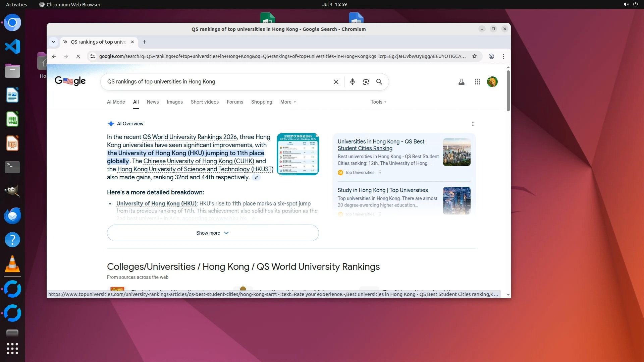Click the voice search microphone icon
644x362 pixels.
pos(352,82)
